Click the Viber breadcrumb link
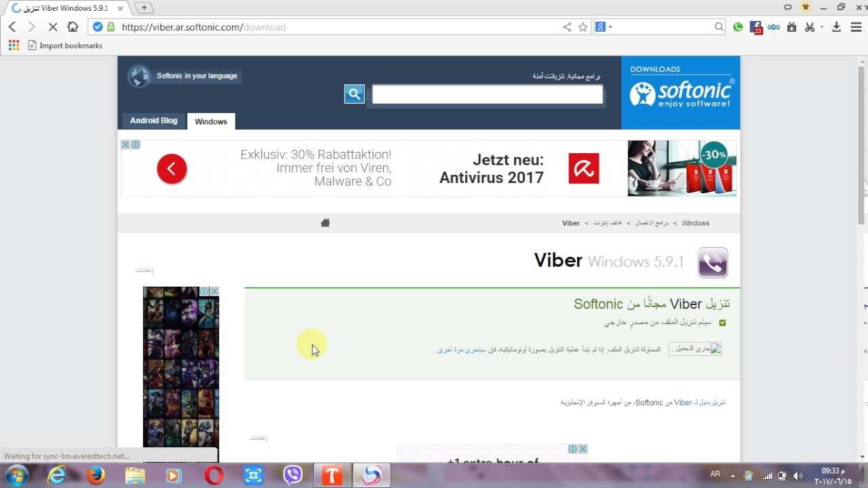The height and width of the screenshot is (488, 868). click(x=571, y=223)
